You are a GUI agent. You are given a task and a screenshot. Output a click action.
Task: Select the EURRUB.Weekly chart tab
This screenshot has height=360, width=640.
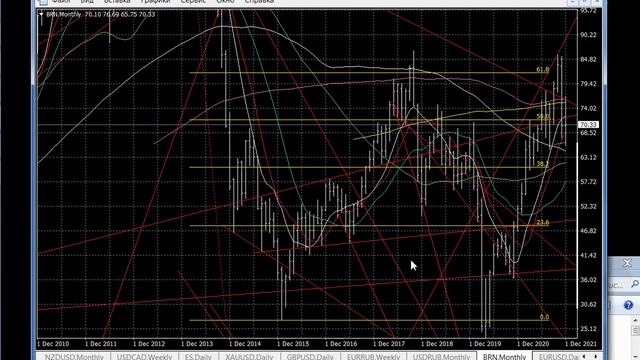373,357
